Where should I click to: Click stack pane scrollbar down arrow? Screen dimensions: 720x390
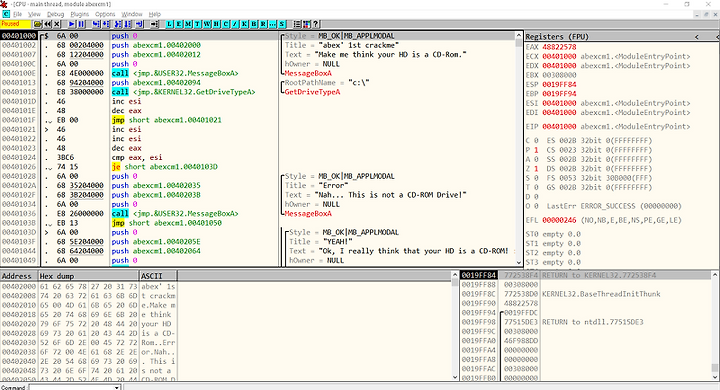714,377
